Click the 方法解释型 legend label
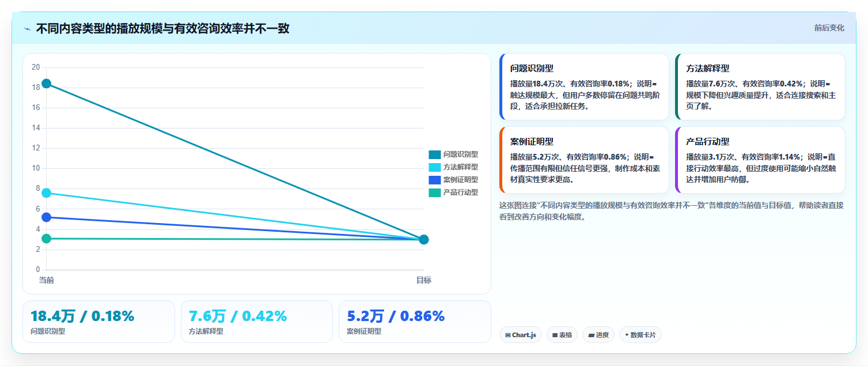Image resolution: width=868 pixels, height=366 pixels. click(461, 167)
